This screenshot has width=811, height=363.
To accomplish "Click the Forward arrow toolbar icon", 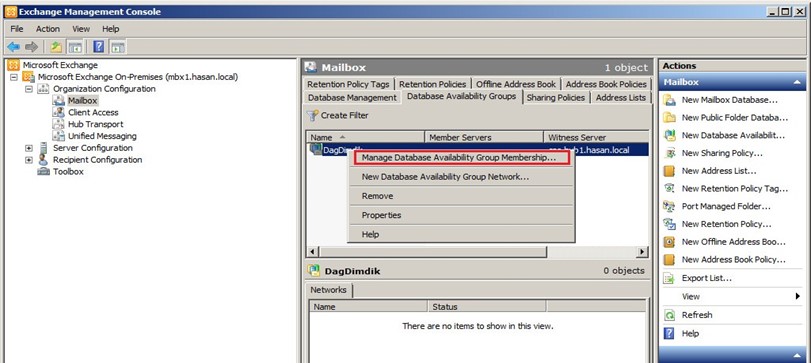I will click(32, 47).
